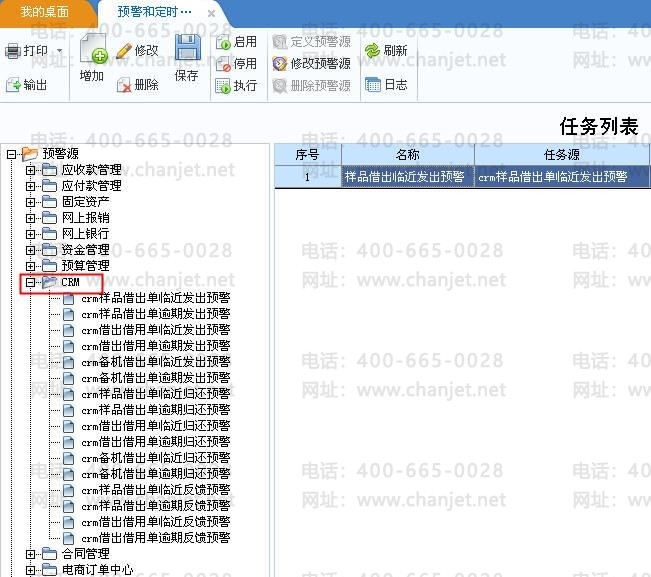The image size is (651, 577).
Task: Select crm样品借出单临近反馈预警 tree item
Action: 156,490
